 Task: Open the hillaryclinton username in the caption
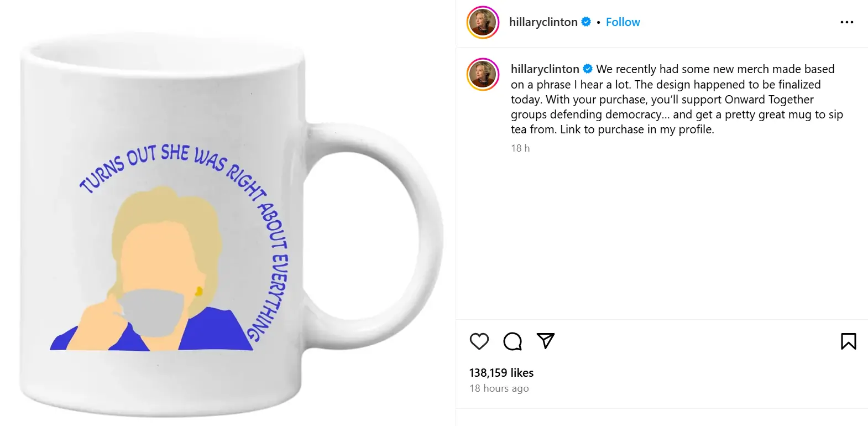545,69
